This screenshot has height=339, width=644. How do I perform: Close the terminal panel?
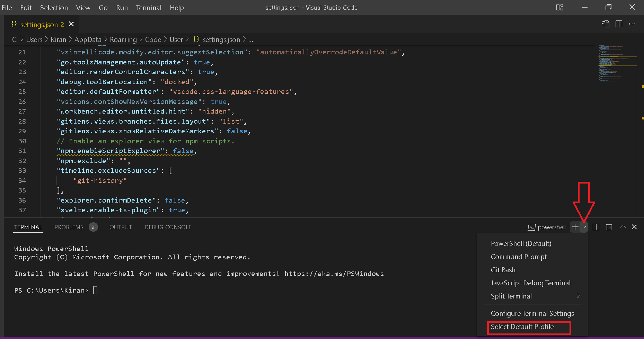click(634, 227)
